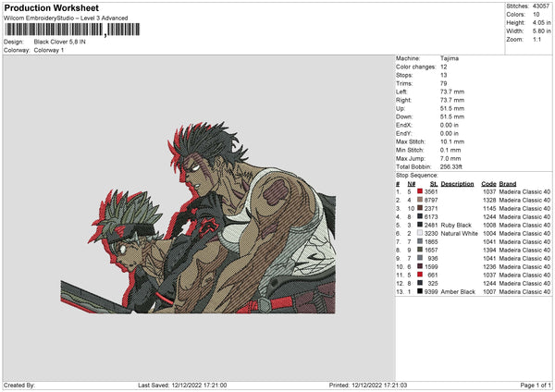Click the 'Printed: 12/12/2022 17:21:03' text
This screenshot has width=555, height=392.
click(368, 385)
